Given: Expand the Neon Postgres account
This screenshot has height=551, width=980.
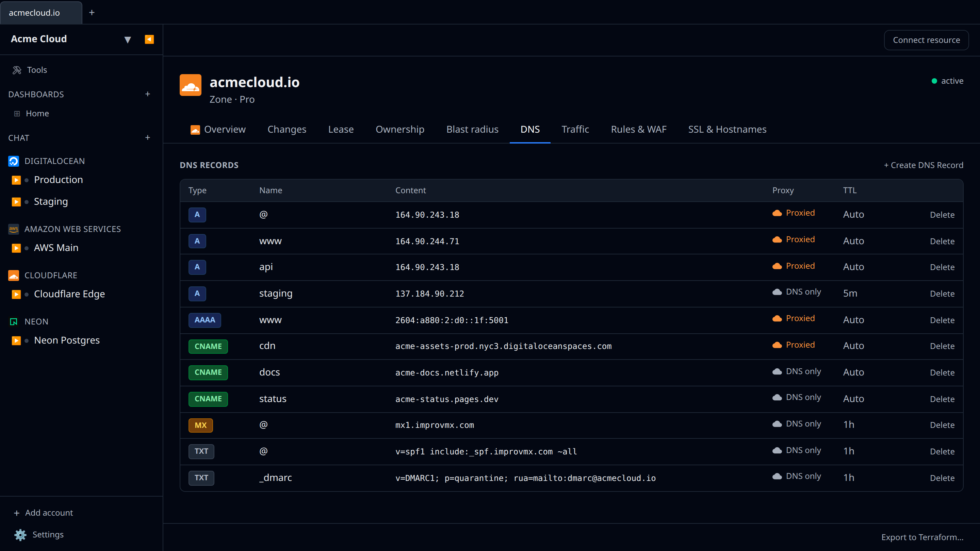Looking at the screenshot, I should coord(16,341).
